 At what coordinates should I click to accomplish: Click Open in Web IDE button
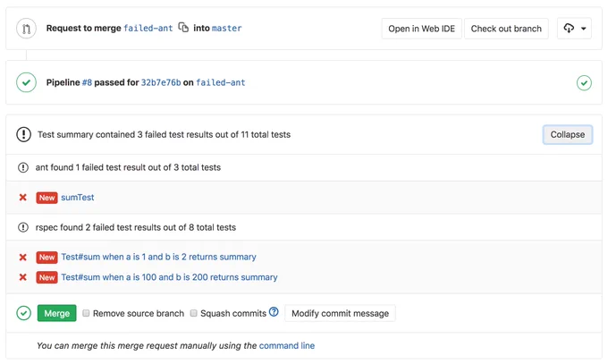(421, 29)
